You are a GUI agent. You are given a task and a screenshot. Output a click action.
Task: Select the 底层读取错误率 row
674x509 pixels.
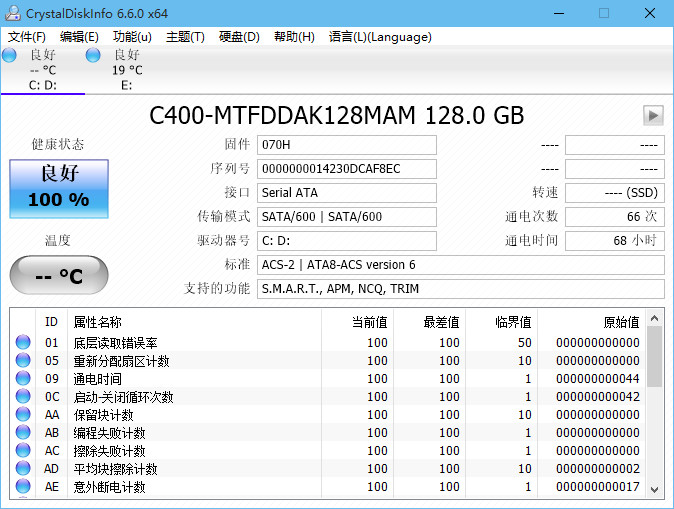(328, 343)
